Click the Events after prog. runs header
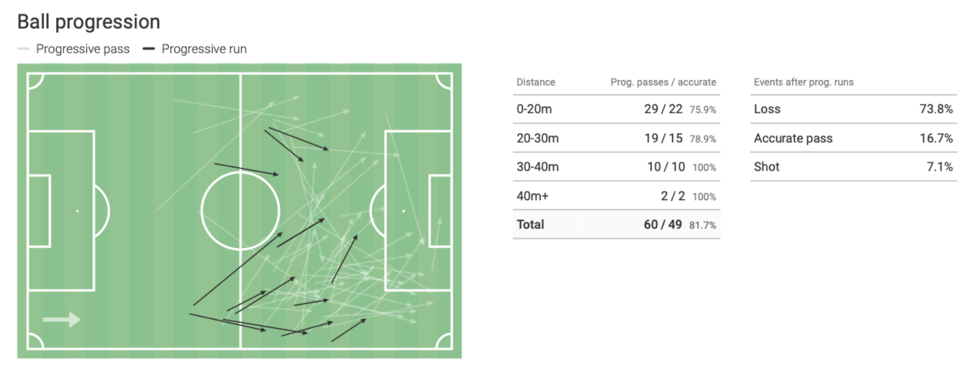Viewport: 980px width, 379px height. [x=804, y=82]
